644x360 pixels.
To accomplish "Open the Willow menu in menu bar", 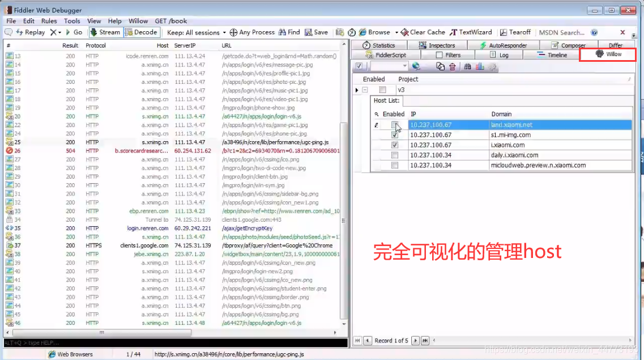I will tap(138, 21).
